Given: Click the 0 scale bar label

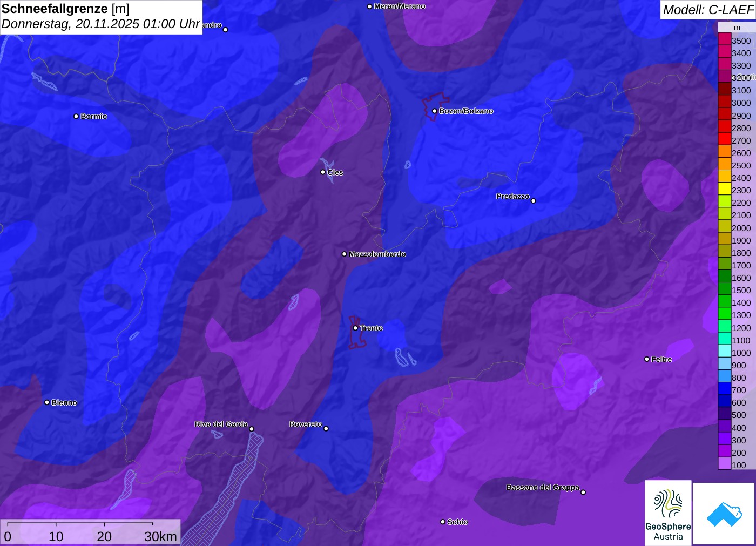Looking at the screenshot, I should pos(8,536).
